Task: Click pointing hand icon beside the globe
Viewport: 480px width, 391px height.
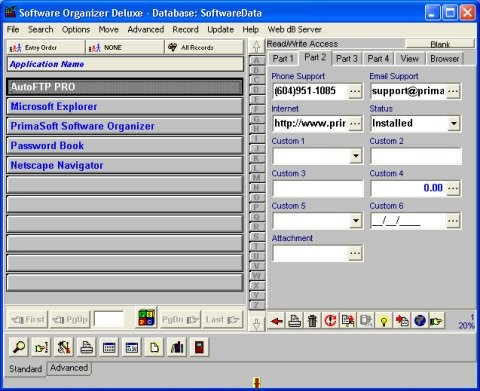Action: pyautogui.click(x=436, y=321)
